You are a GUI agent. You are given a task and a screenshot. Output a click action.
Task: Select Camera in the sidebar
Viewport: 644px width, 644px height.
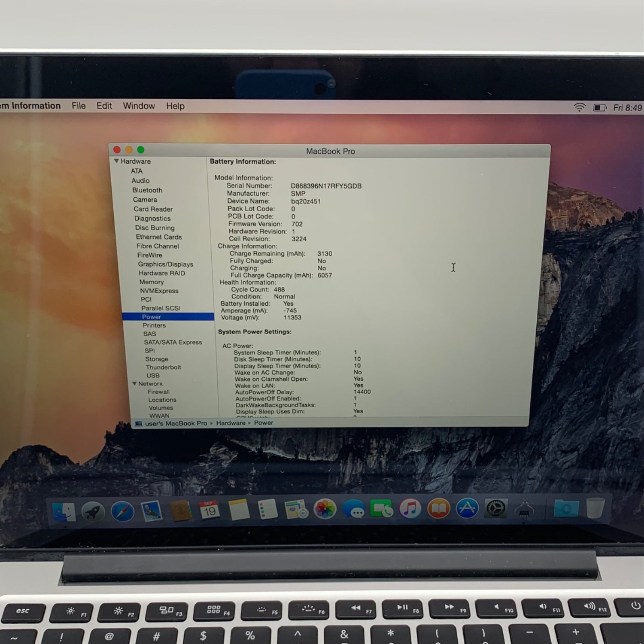tap(145, 200)
